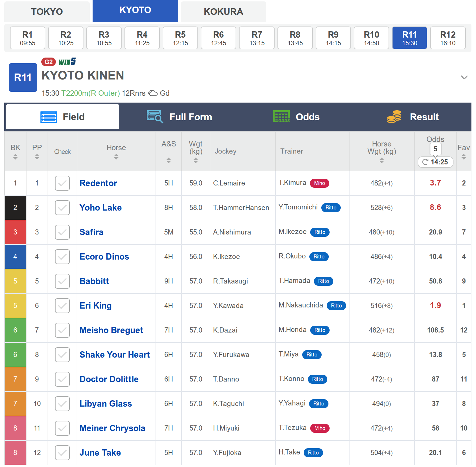476x467 pixels.
Task: Click Eri King's 1.9 odds value
Action: (435, 305)
